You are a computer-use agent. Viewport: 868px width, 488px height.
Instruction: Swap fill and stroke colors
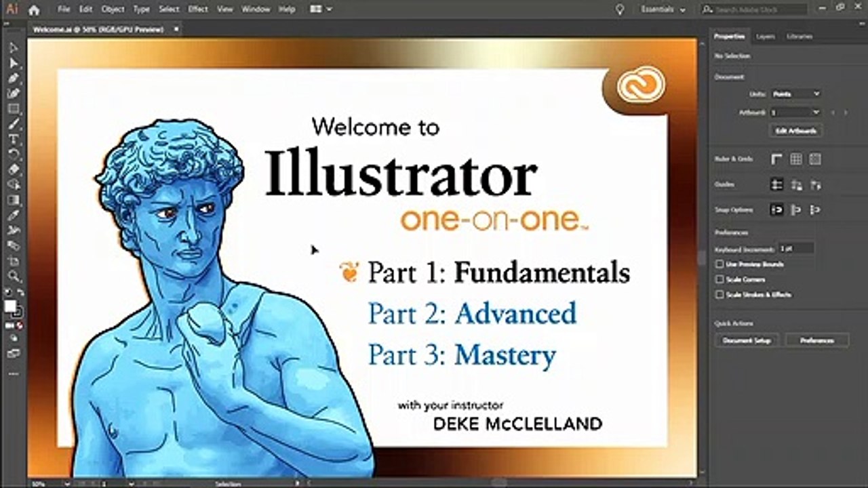tap(20, 292)
